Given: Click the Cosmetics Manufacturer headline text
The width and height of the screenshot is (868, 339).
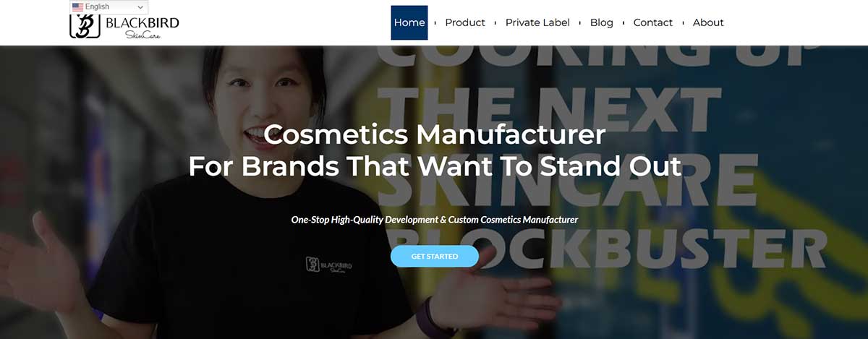Looking at the screenshot, I should (435, 134).
